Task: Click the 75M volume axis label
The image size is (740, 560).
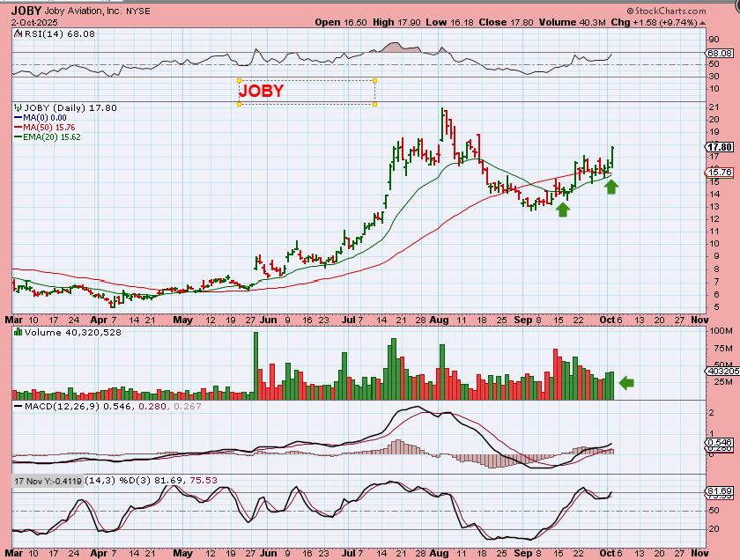Action: (724, 349)
